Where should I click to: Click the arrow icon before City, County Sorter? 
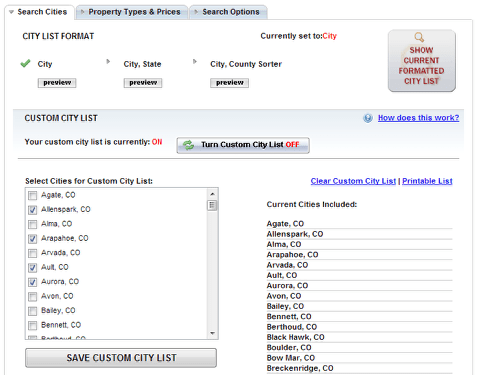pyautogui.click(x=195, y=61)
